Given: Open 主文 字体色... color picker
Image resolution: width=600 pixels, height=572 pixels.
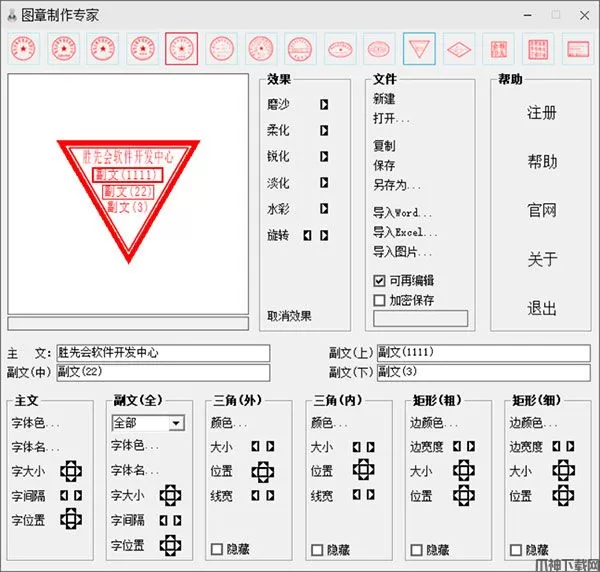Looking at the screenshot, I should (35, 423).
